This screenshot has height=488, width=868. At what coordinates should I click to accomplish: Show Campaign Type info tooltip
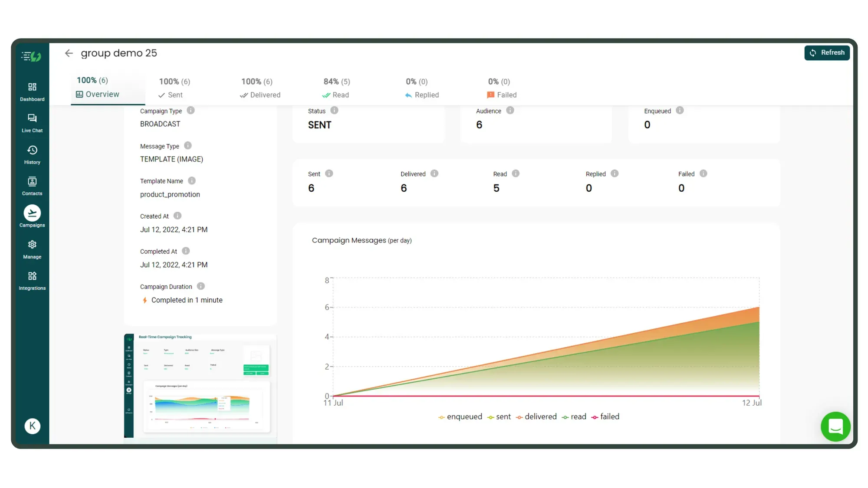tap(190, 111)
